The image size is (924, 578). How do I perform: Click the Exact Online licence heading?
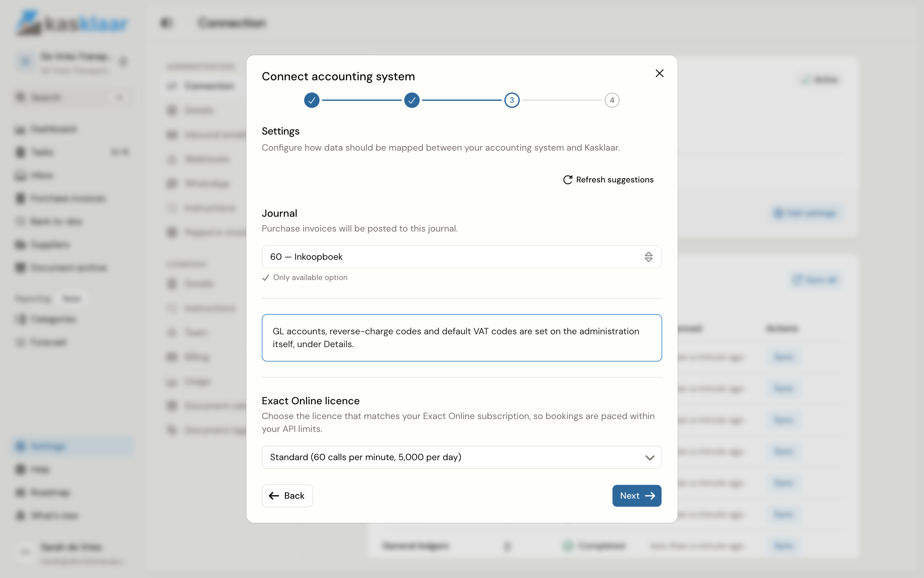[311, 401]
